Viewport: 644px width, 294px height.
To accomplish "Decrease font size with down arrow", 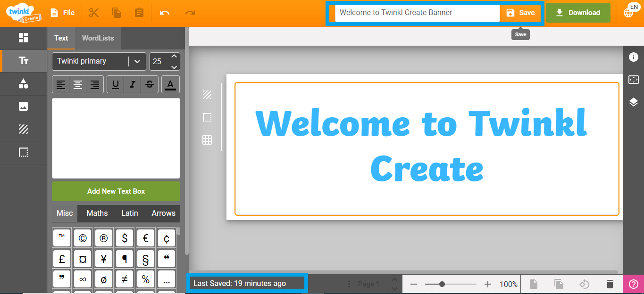I will [x=174, y=66].
